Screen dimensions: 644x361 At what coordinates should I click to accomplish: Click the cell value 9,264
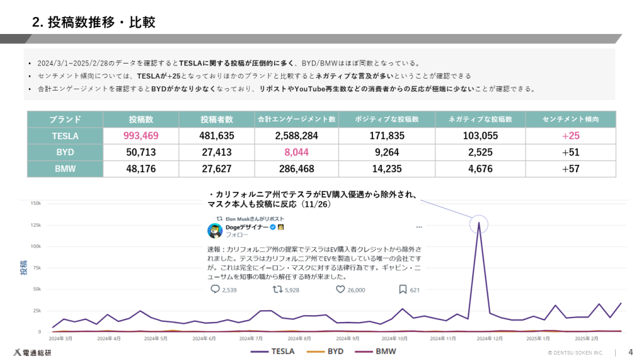(x=387, y=152)
